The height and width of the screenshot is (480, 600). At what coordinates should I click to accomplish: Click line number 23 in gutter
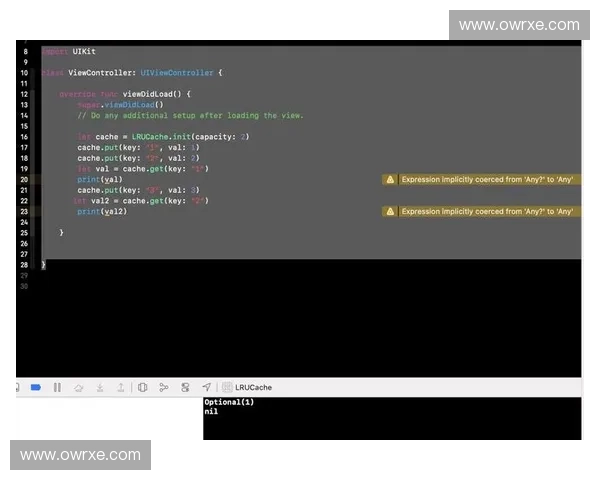coord(24,211)
